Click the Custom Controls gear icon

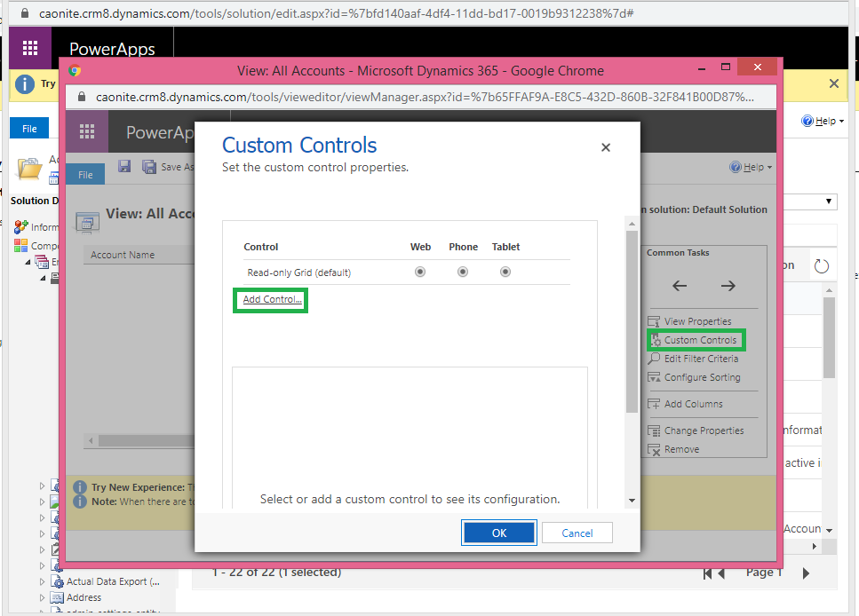656,340
